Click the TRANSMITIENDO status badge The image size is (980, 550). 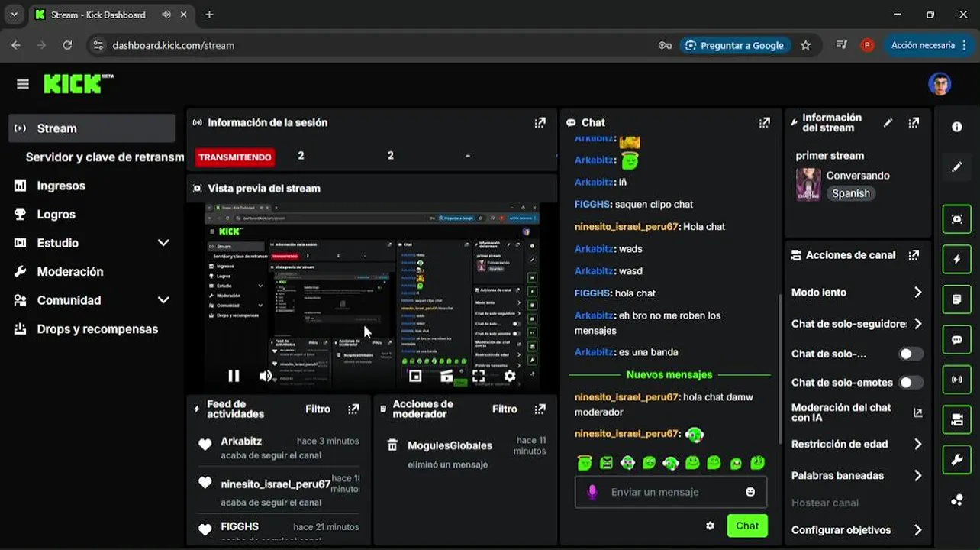click(x=235, y=157)
